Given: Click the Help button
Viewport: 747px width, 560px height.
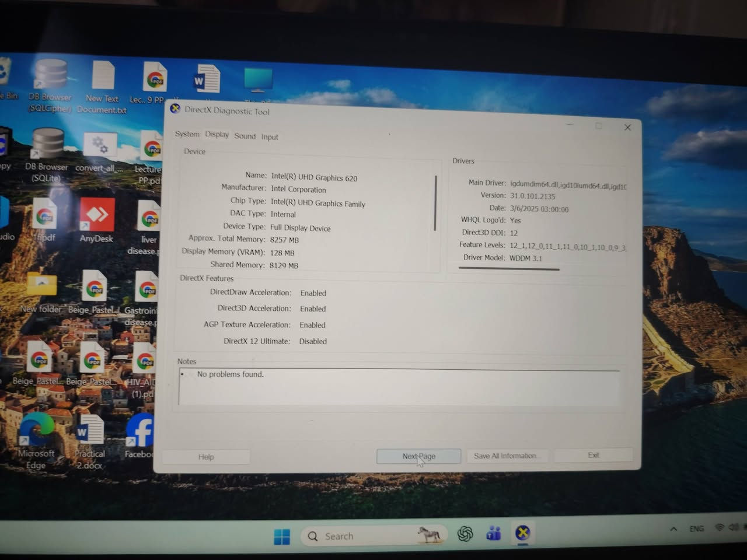Looking at the screenshot, I should (206, 457).
